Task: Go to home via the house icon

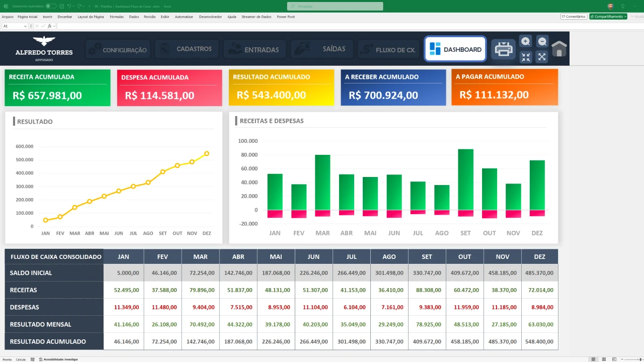Action: (559, 49)
